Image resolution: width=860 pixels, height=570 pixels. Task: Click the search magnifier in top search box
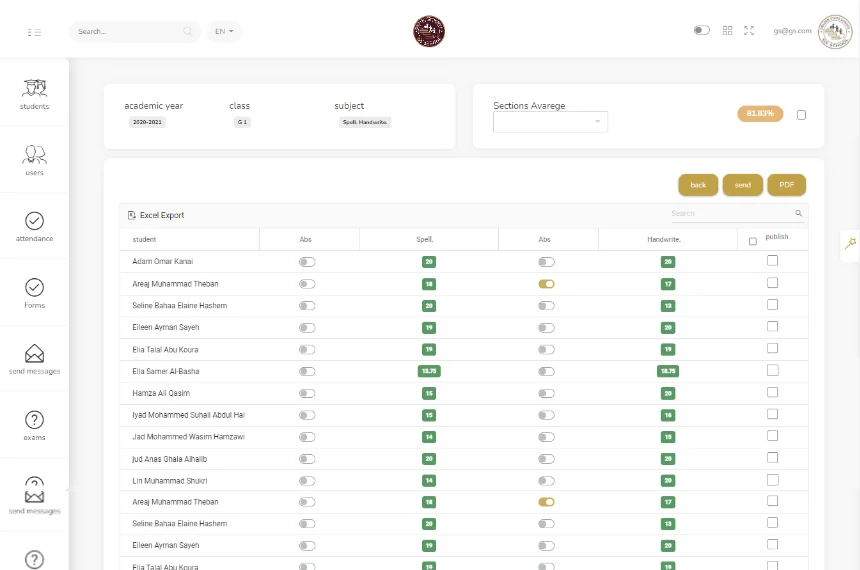[188, 31]
